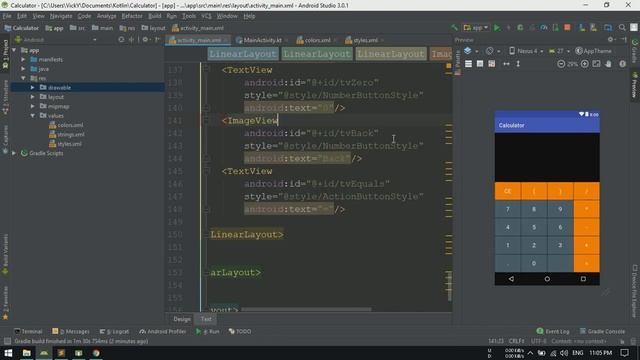Image resolution: width=640 pixels, height=360 pixels.
Task: Open the Terminal tool window button
Action: (x=28, y=331)
